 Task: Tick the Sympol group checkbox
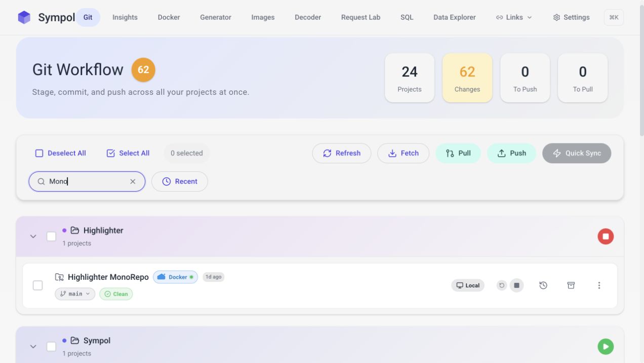[51, 347]
